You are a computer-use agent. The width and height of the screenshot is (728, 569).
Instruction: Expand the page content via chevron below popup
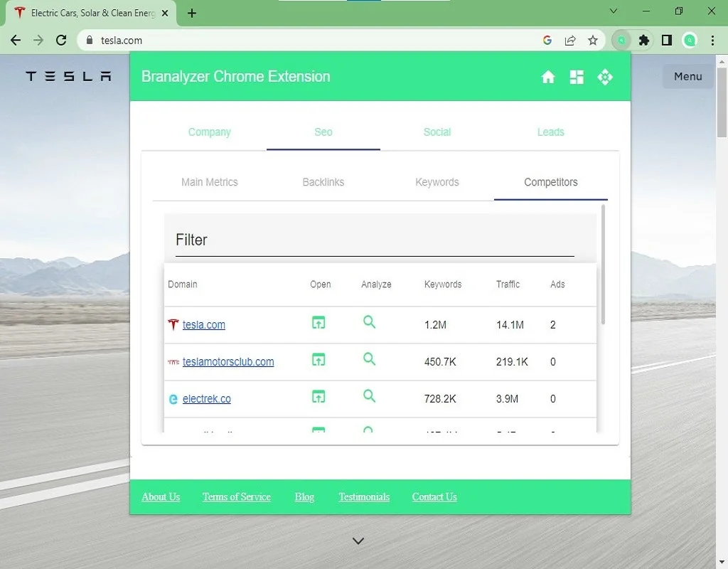pos(358,541)
